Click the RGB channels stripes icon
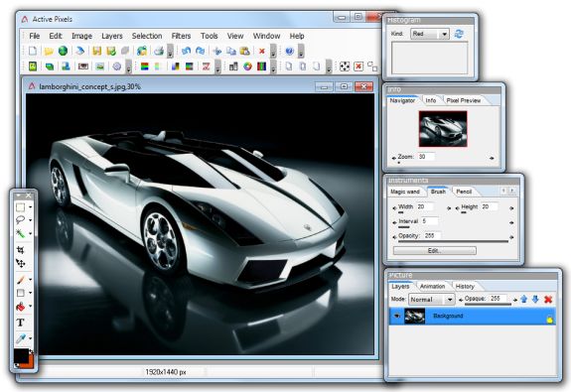 (x=262, y=66)
